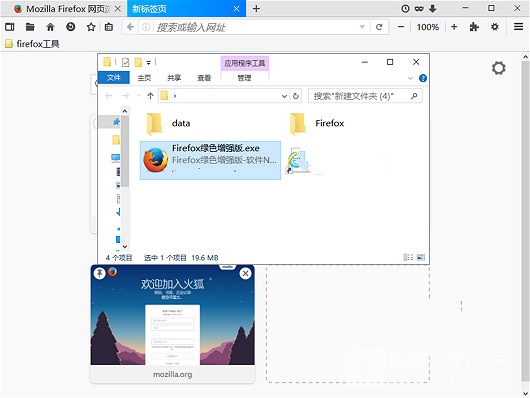Go up one folder level in Explorer

click(x=150, y=96)
